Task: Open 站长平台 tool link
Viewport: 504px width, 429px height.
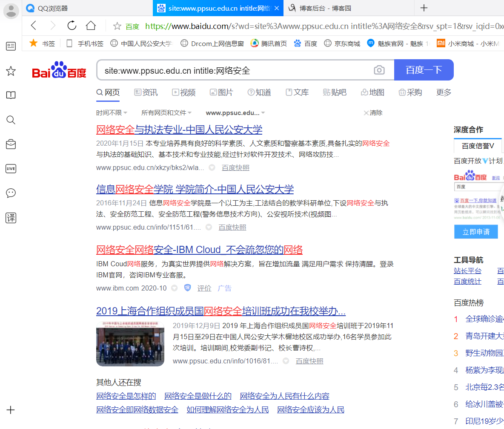Action: [468, 271]
